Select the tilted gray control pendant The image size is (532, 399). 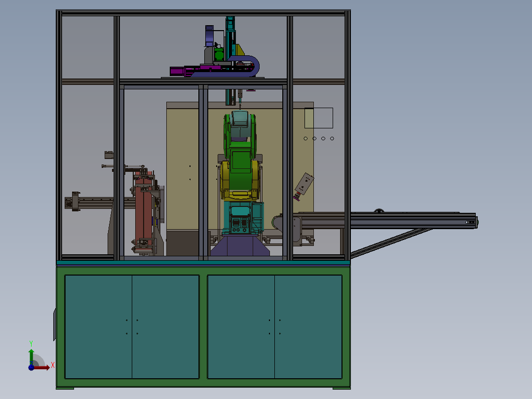304,184
